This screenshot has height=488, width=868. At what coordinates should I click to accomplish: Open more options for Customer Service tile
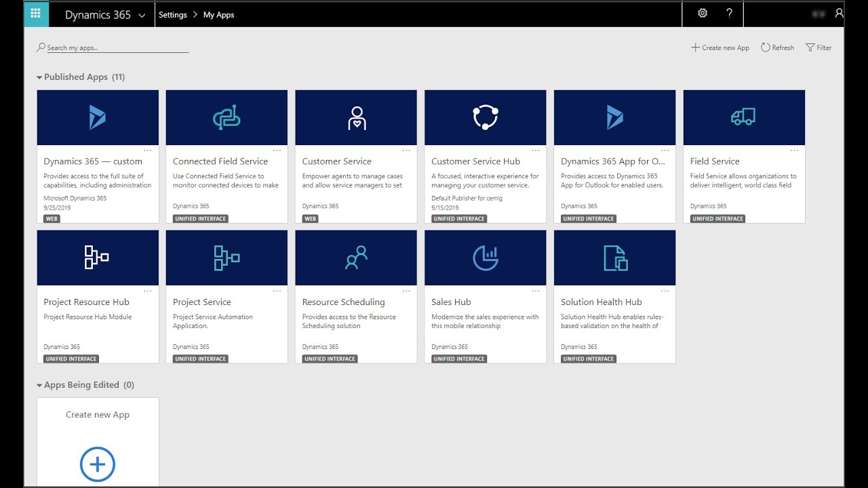(x=406, y=150)
